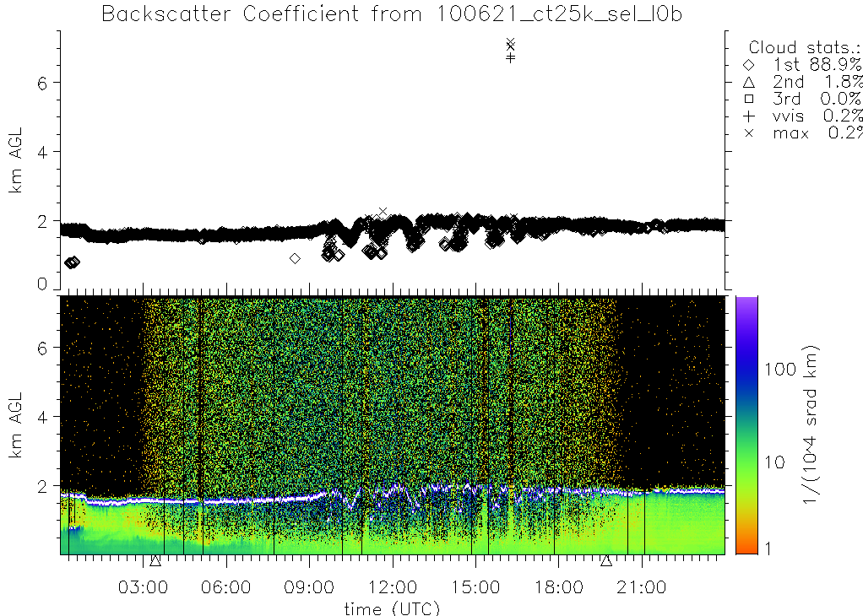Click the isolated diamond marker just before 09:00
This screenshot has width=863, height=616.
point(295,258)
